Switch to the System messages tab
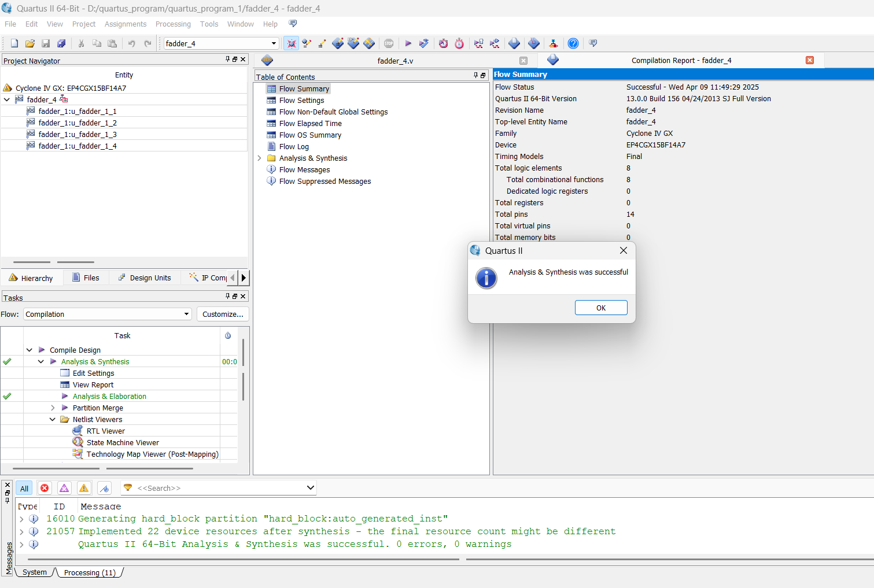This screenshot has height=588, width=874. pyautogui.click(x=35, y=572)
